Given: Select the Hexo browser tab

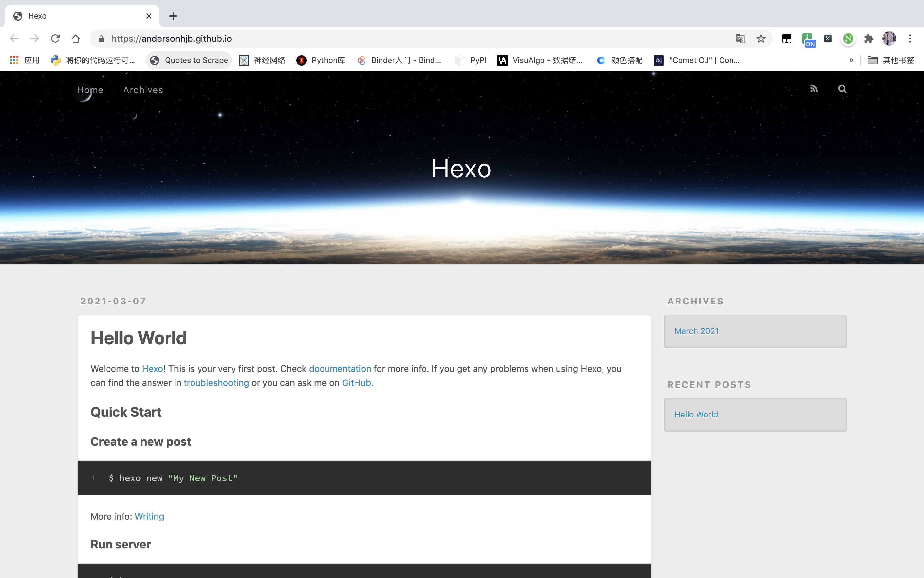Looking at the screenshot, I should click(82, 16).
